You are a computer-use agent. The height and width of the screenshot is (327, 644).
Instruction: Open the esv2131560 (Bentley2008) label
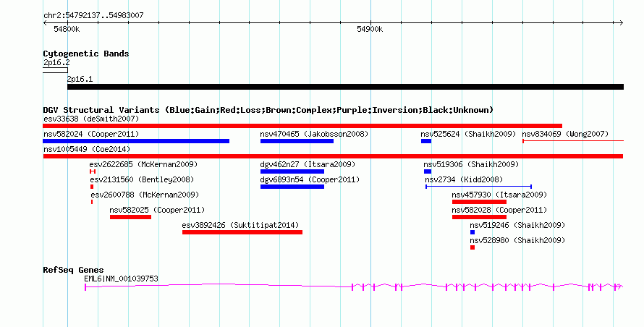142,179
